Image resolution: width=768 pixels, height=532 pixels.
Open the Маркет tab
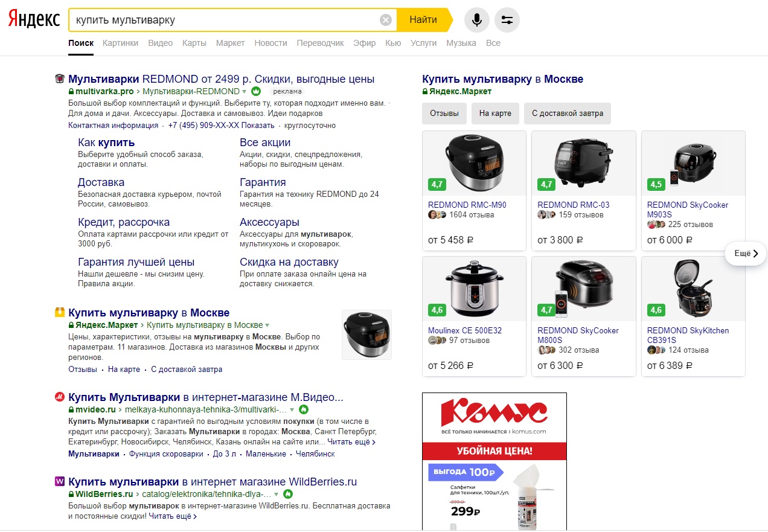[x=230, y=43]
